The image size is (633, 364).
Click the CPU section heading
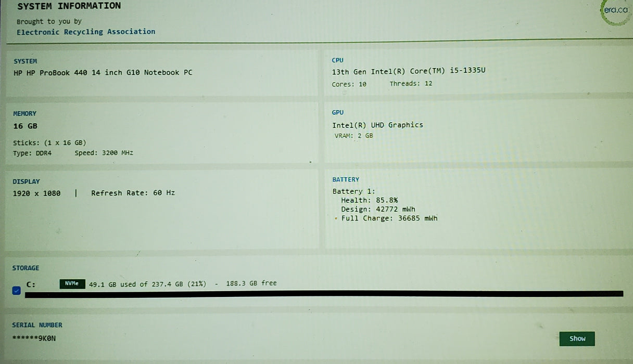[x=338, y=60]
